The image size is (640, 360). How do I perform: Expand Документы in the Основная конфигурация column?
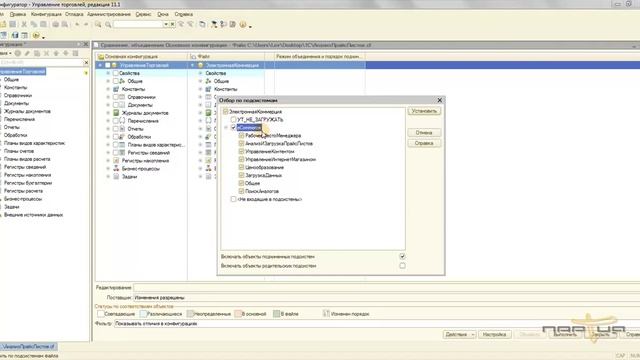(x=108, y=105)
